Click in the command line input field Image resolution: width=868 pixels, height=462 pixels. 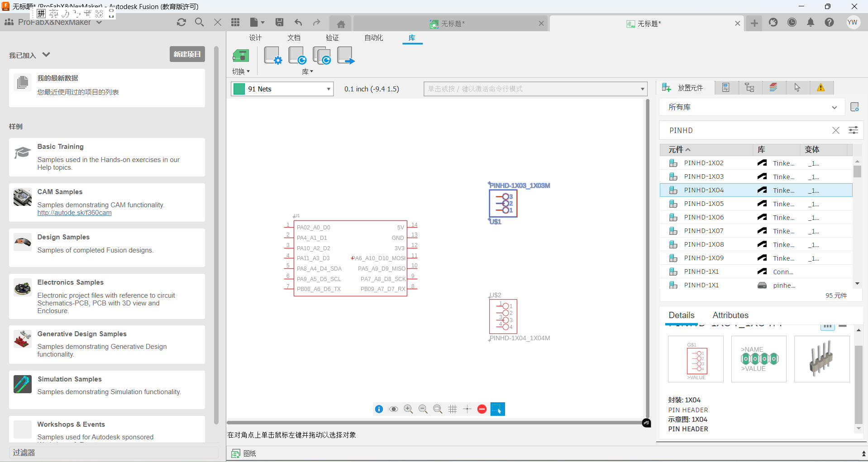(x=531, y=89)
